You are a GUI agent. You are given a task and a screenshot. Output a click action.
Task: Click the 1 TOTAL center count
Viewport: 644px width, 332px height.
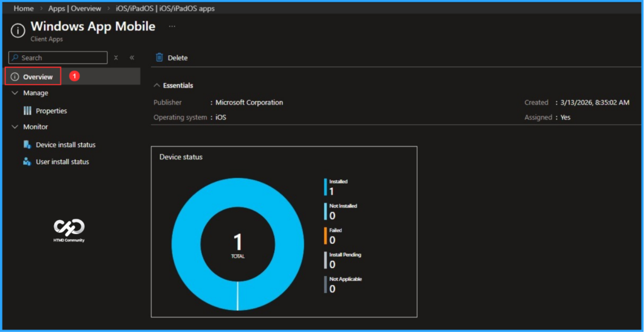click(x=238, y=245)
